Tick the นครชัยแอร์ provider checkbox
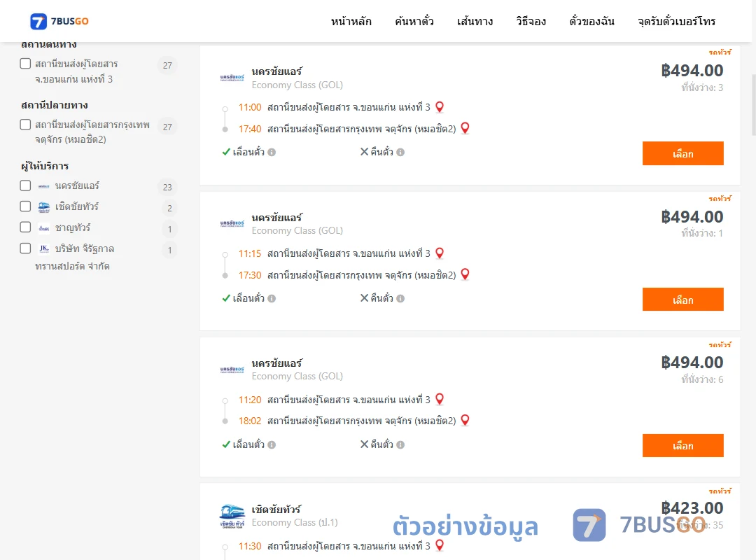Image resolution: width=756 pixels, height=560 pixels. point(26,185)
